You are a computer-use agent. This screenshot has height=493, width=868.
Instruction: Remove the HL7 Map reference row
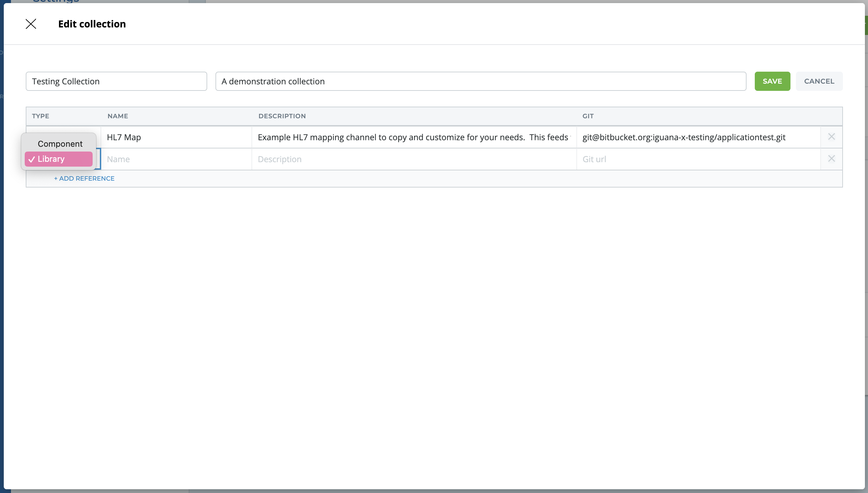[831, 137]
